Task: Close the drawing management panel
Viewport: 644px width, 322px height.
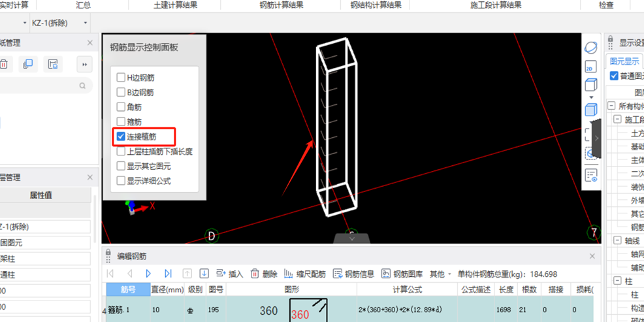Action: pyautogui.click(x=90, y=42)
